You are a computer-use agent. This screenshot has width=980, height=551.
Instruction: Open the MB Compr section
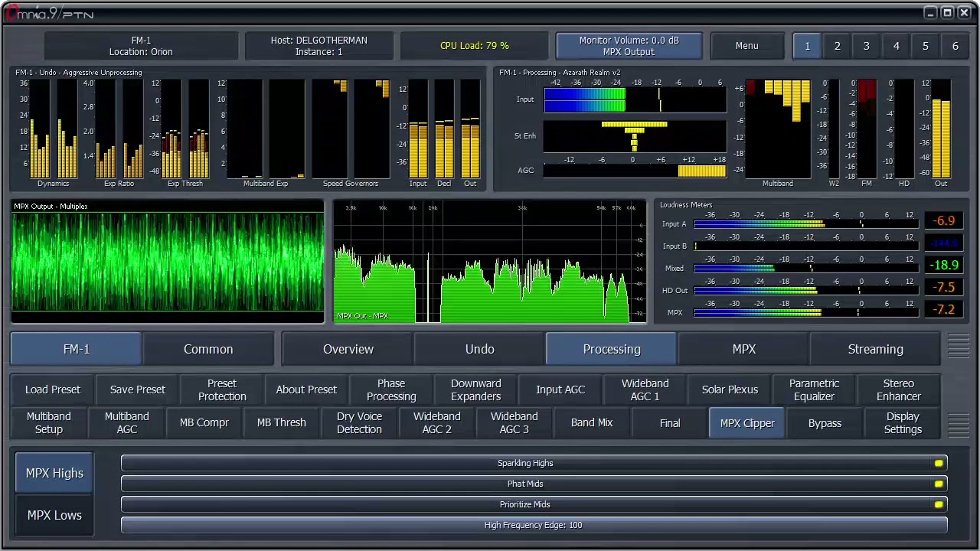pos(204,422)
